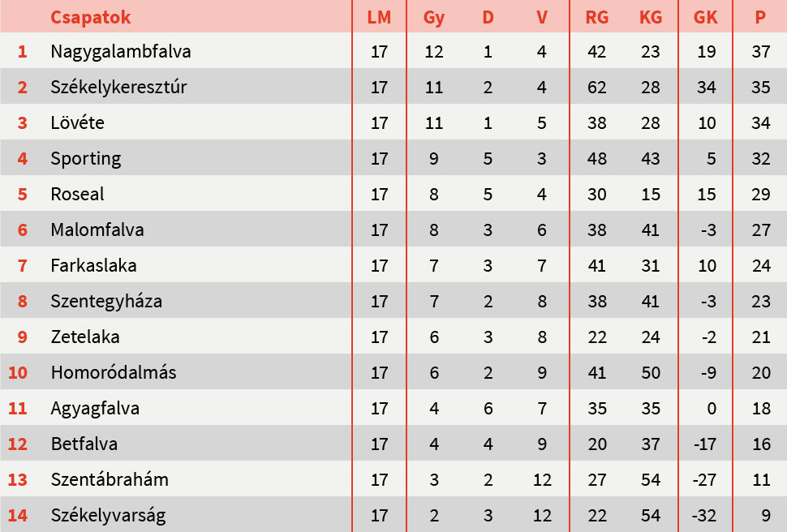Click the GK column header
This screenshot has height=532, width=787.
point(706,17)
